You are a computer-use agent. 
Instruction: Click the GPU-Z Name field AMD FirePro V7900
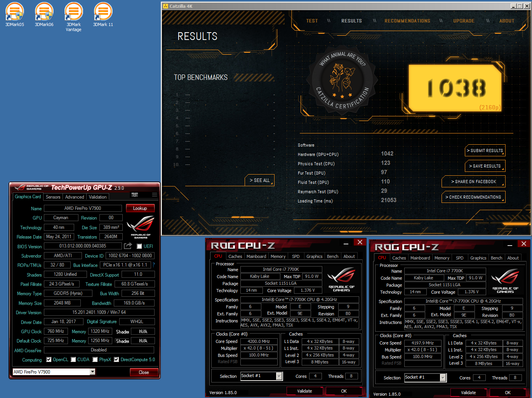pos(83,208)
